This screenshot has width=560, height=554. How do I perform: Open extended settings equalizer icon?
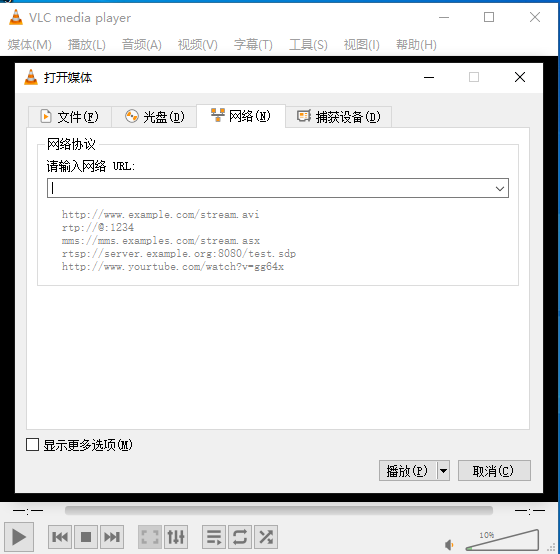[x=176, y=536]
